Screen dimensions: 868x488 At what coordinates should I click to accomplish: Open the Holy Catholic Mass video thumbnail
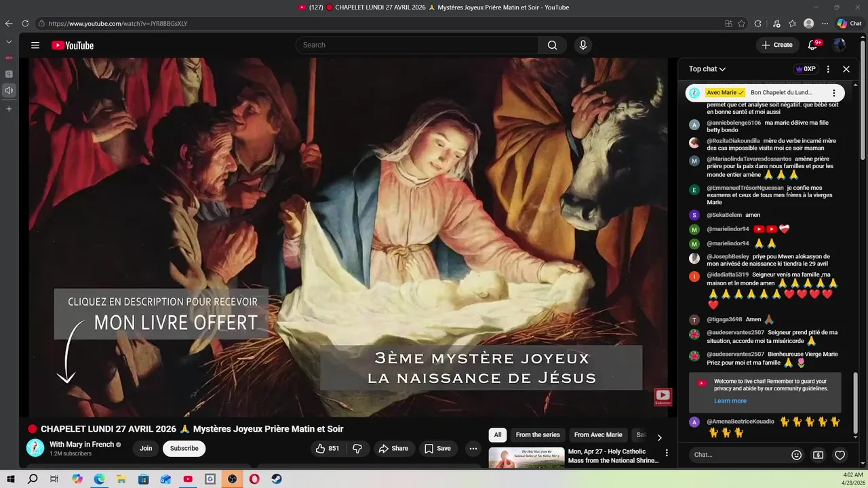(526, 458)
